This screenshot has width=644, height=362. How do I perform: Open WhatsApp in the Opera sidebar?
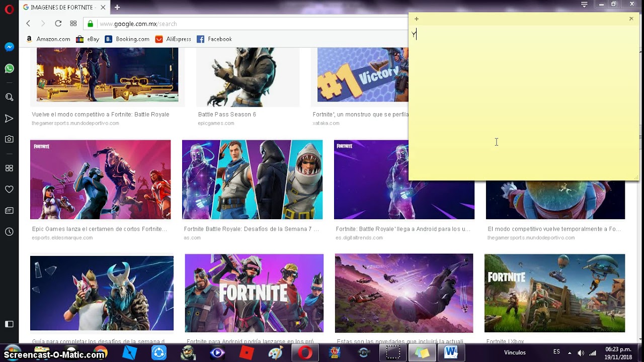(x=9, y=68)
